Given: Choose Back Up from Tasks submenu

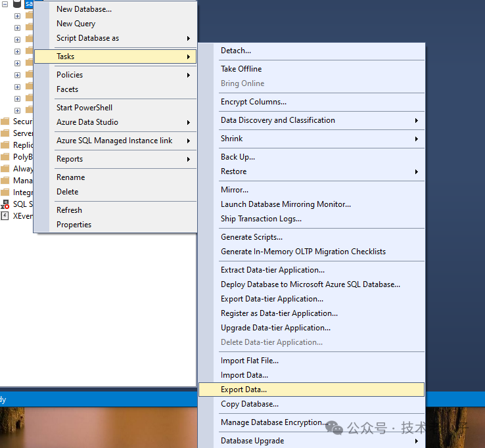Looking at the screenshot, I should (x=238, y=157).
